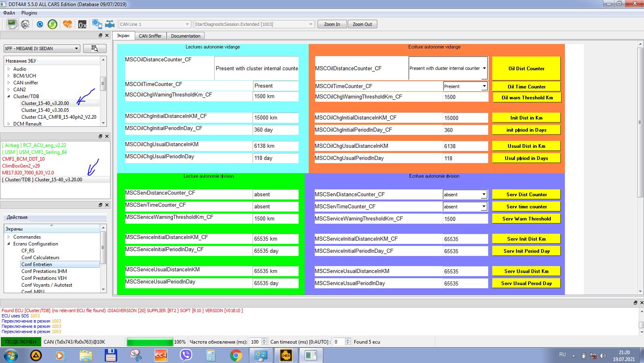Click the scan ECU magnifier button

tap(95, 48)
